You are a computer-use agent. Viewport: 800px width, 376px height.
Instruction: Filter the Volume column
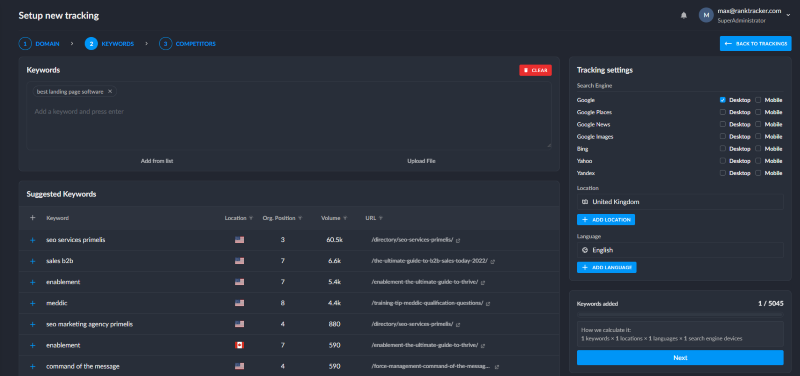[x=345, y=218]
